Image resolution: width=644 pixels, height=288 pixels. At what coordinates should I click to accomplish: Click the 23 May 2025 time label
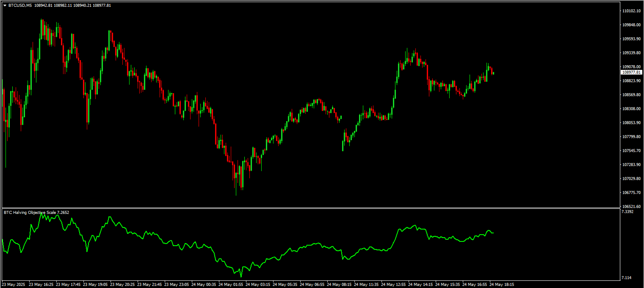click(x=14, y=284)
